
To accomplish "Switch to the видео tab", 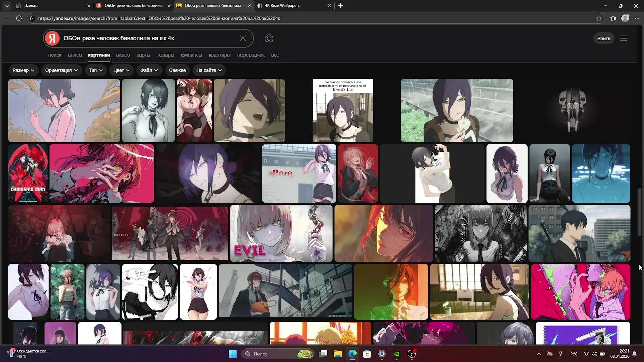I will coord(123,55).
